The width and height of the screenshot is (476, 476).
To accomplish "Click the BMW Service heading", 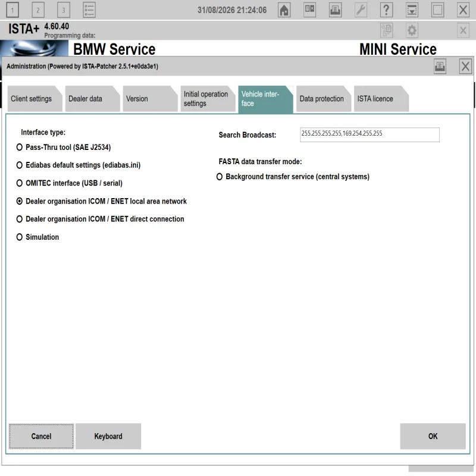I will (114, 49).
